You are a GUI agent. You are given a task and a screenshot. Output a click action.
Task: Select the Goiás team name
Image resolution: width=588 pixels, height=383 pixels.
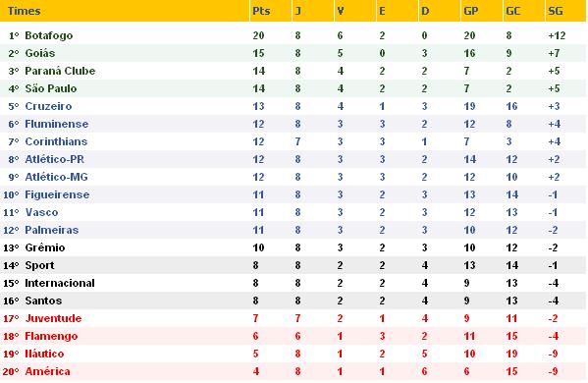[39, 53]
